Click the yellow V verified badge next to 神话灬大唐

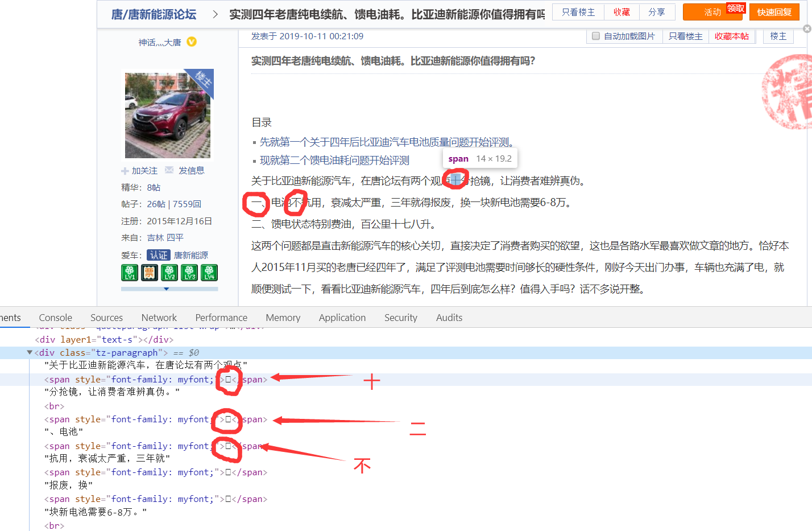coord(192,42)
